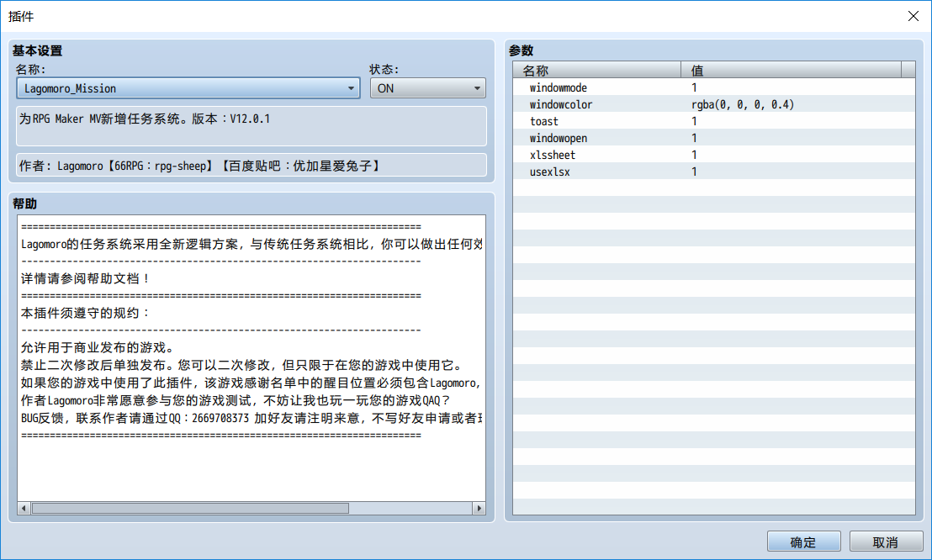Screen dimensions: 932x560
Task: Click the 名称 column header in parameters
Action: tap(596, 70)
